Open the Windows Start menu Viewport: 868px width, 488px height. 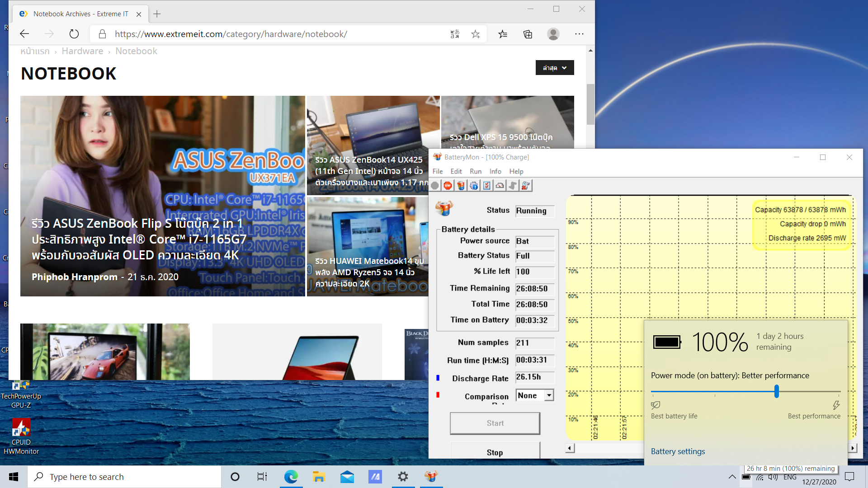(x=14, y=477)
